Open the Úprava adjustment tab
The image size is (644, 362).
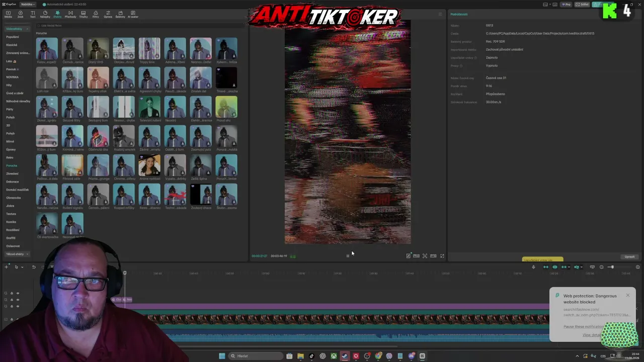pyautogui.click(x=108, y=14)
